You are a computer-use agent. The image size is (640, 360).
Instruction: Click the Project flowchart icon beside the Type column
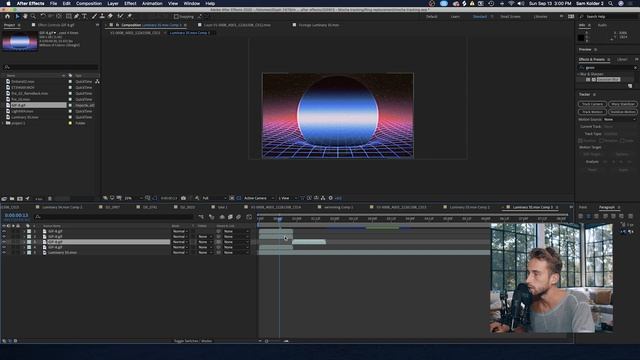pyautogui.click(x=97, y=81)
